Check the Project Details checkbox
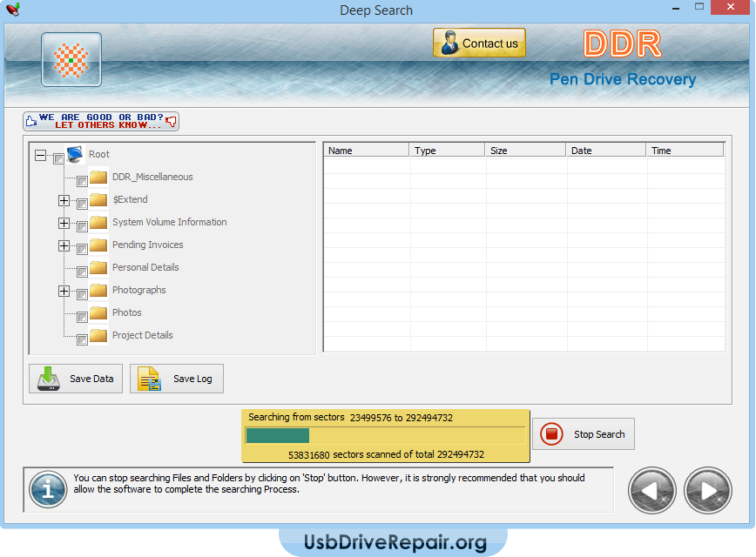 point(82,339)
